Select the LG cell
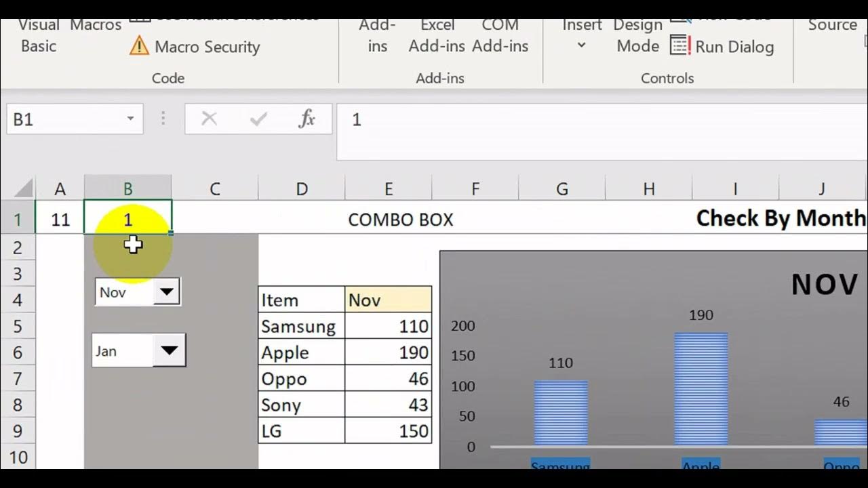Viewport: 868px width, 488px height. coord(302,431)
